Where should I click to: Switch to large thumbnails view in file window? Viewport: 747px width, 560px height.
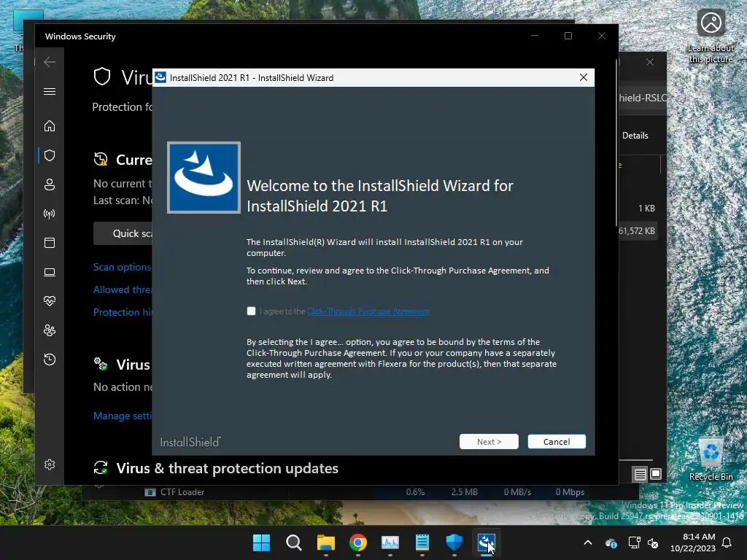(x=656, y=474)
